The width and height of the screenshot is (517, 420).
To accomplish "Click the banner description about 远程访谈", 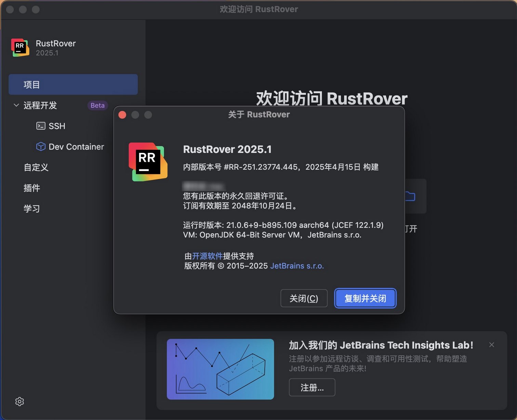I will pos(378,364).
